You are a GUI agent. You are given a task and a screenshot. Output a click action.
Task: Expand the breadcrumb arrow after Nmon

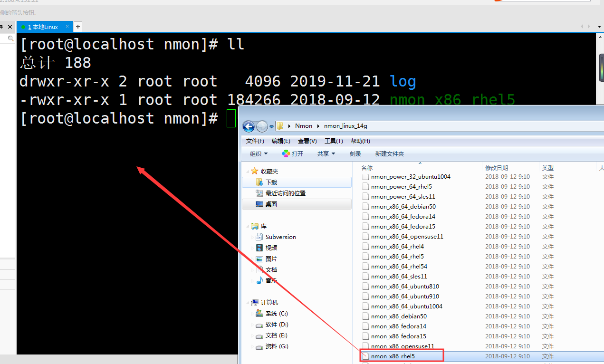pos(318,126)
